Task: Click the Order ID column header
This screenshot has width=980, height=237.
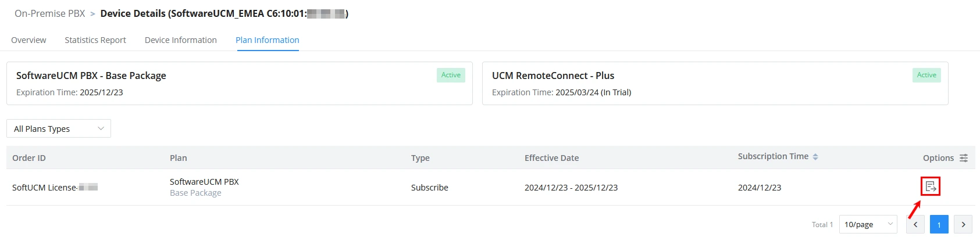Action: [29, 158]
